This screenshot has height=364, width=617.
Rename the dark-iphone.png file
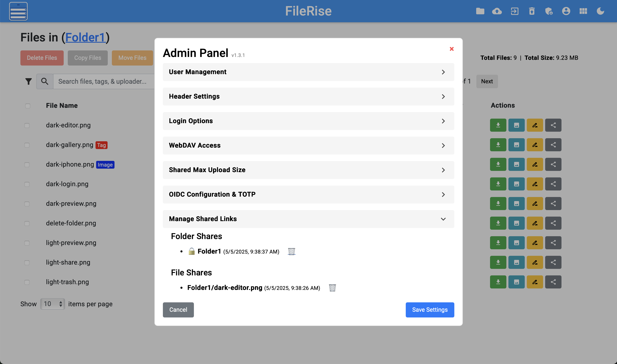point(535,164)
